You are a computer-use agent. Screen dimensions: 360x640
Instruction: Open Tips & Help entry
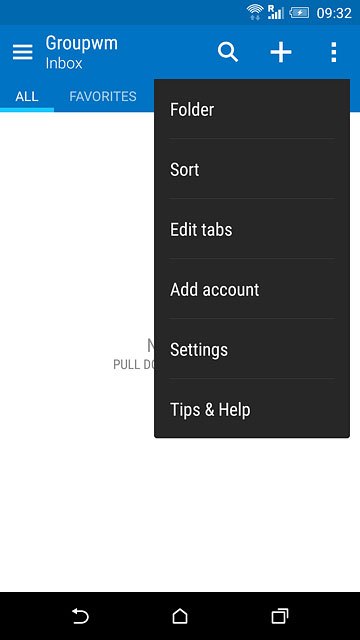pos(252,409)
